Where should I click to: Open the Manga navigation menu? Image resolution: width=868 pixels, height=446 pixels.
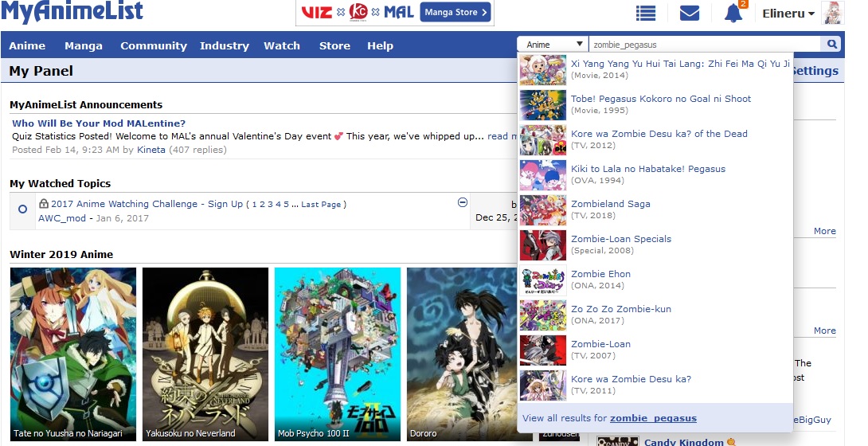(x=84, y=45)
